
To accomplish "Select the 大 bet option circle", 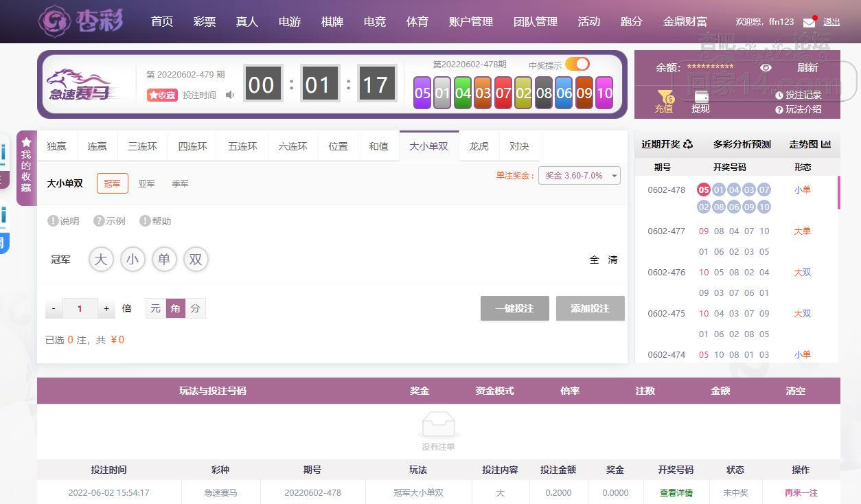I will point(101,260).
